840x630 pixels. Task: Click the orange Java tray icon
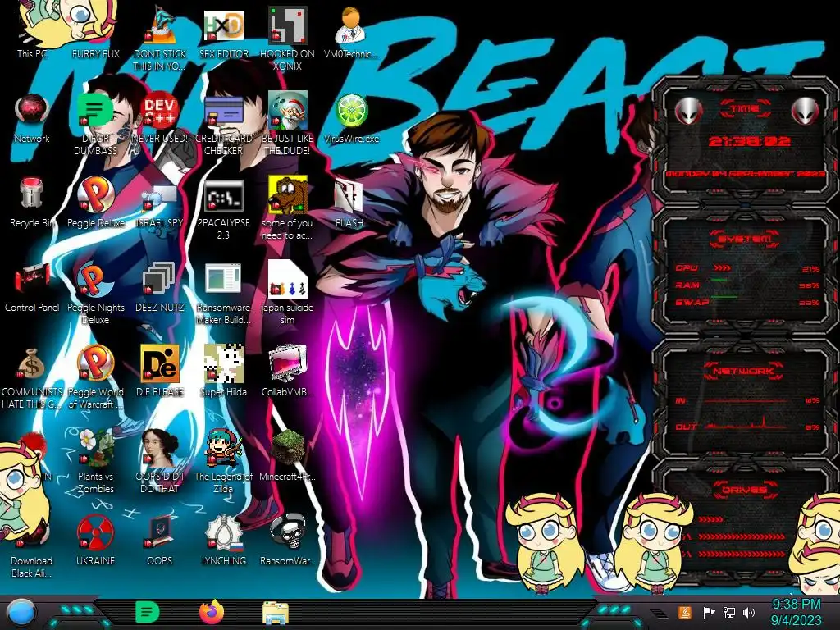coord(685,612)
